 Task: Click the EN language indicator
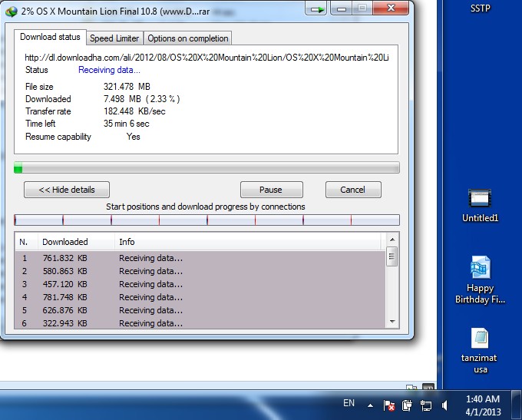pyautogui.click(x=349, y=403)
